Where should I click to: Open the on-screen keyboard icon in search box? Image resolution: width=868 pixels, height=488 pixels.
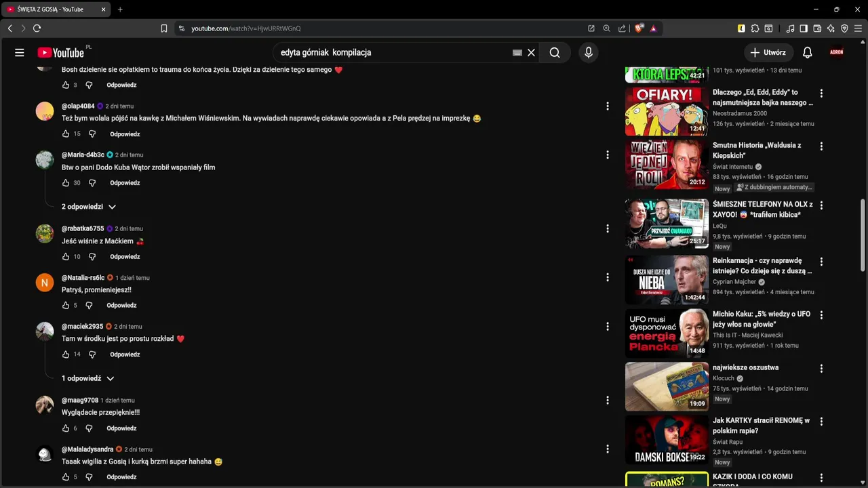coord(517,52)
